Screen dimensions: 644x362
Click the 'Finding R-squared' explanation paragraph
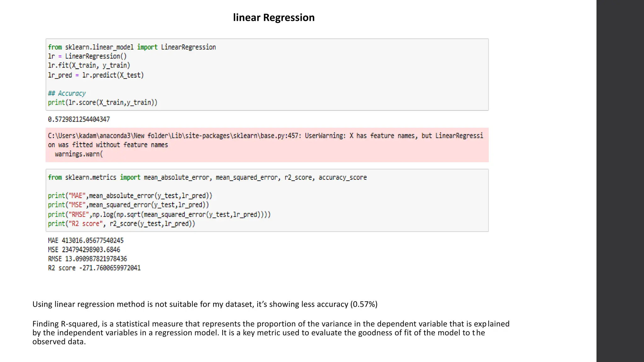270,332
